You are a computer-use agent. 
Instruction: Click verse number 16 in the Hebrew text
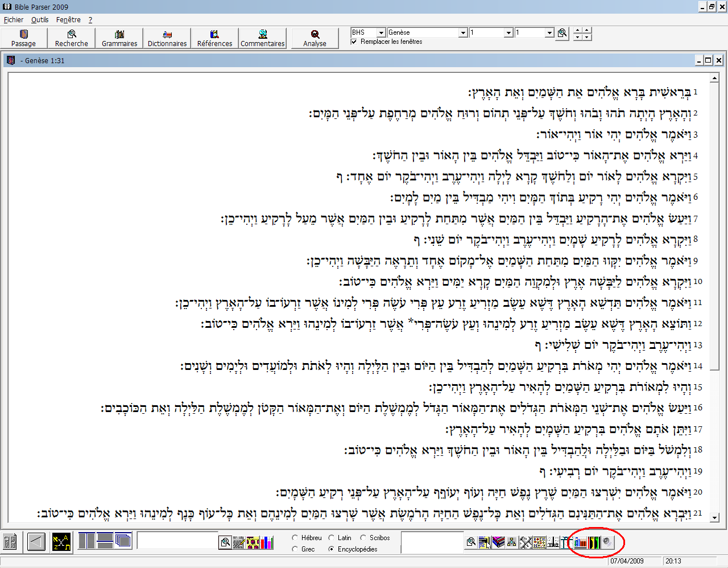(698, 408)
